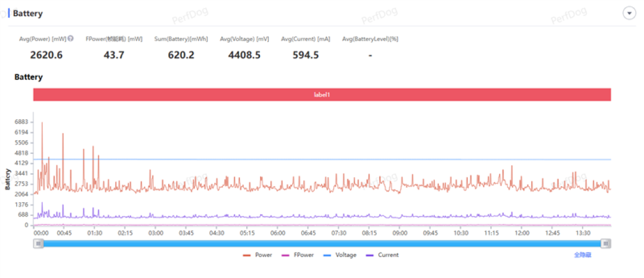Click the Sum(Battery) value 620.2

coord(181,55)
